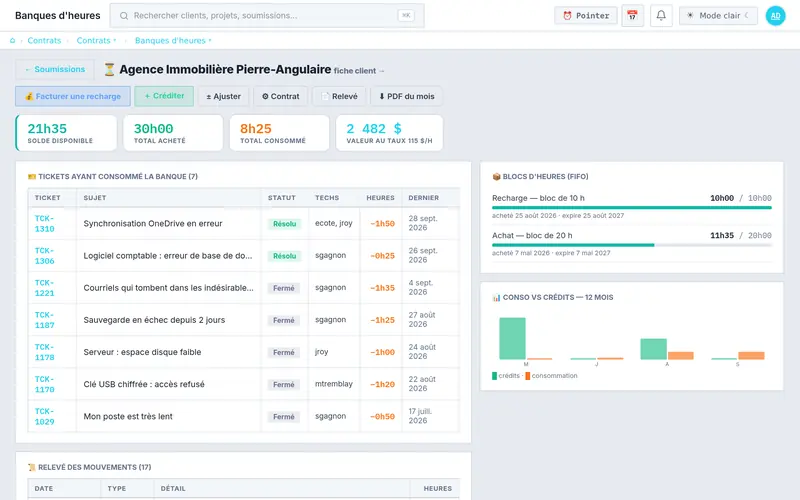
Task: Open ticket TCK-1187
Action: [44, 320]
